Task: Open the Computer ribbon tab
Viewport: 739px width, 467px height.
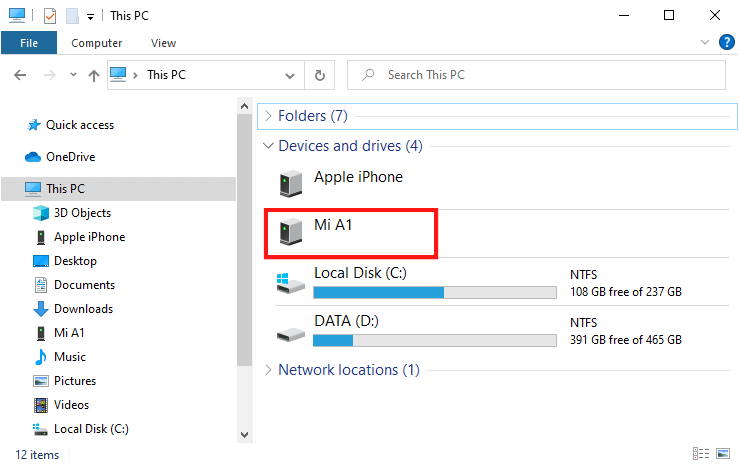Action: click(x=96, y=43)
